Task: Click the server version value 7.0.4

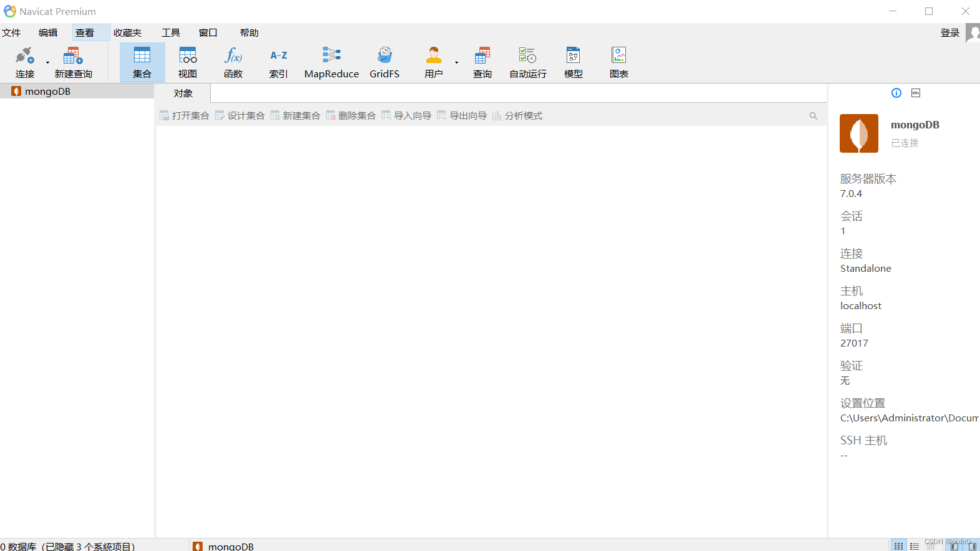Action: [851, 194]
